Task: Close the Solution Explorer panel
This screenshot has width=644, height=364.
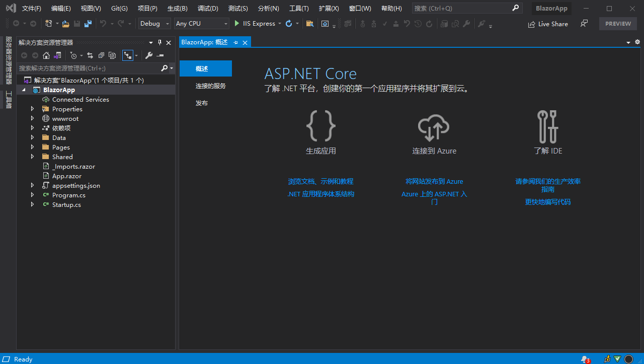Action: coord(169,43)
